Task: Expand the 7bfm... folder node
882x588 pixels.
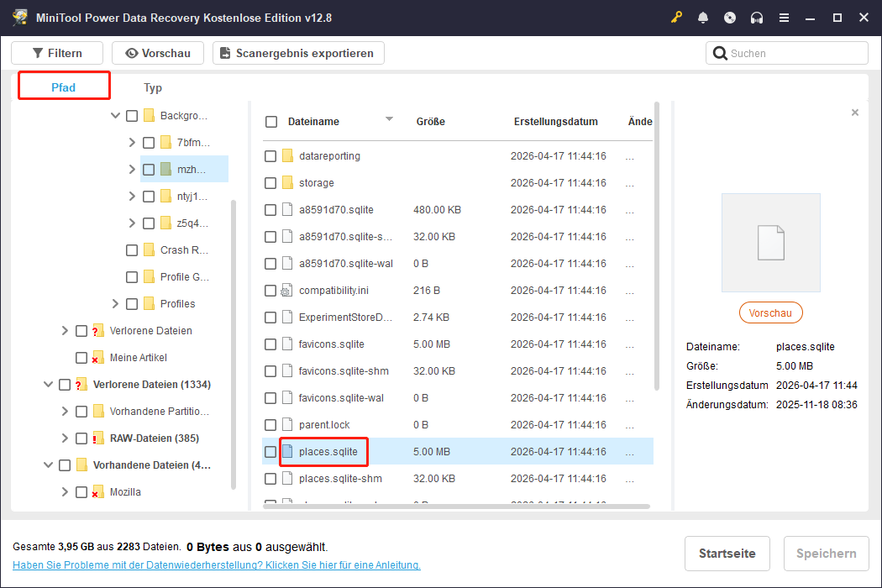Action: (x=132, y=142)
